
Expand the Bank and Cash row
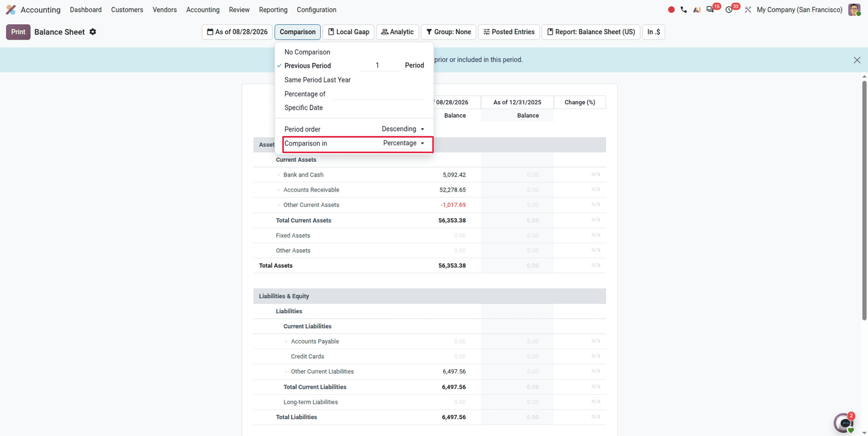point(279,175)
